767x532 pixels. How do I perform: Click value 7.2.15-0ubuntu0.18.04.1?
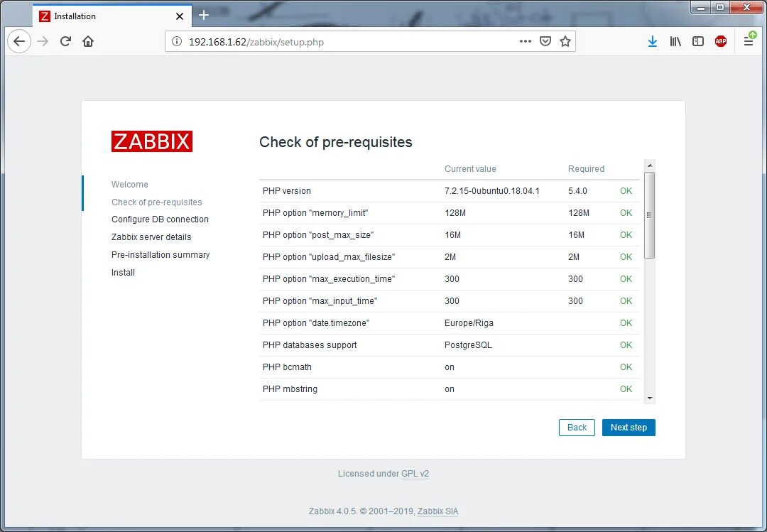pyautogui.click(x=491, y=191)
